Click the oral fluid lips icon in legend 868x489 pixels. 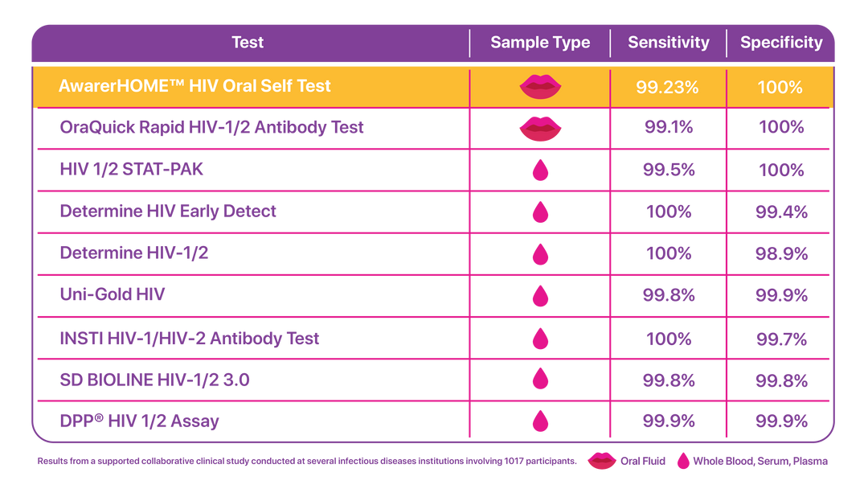point(601,462)
